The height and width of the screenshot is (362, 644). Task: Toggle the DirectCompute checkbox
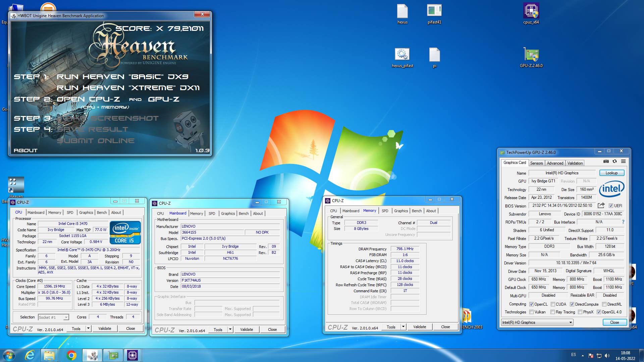[572, 304]
